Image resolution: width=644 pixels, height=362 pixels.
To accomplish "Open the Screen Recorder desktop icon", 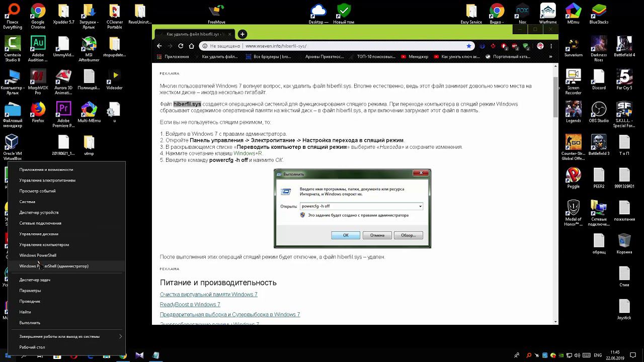I will pos(573,82).
